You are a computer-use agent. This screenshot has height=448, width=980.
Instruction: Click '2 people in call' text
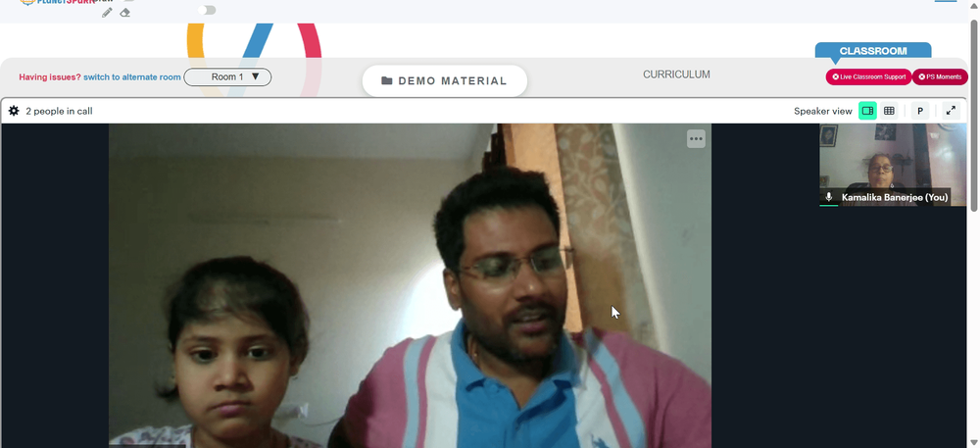pos(59,111)
